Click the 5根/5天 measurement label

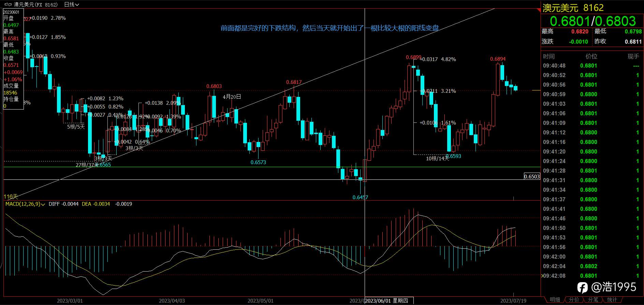[76, 127]
